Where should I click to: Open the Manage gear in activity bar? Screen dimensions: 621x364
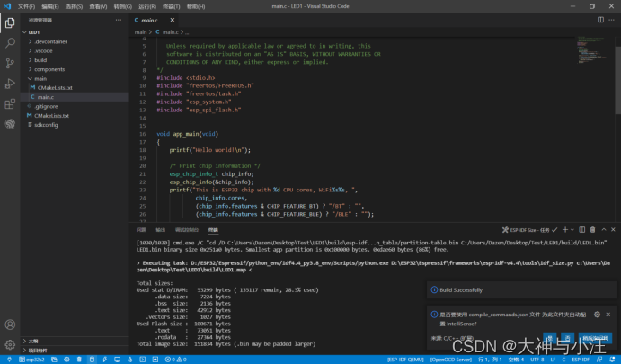tap(10, 344)
